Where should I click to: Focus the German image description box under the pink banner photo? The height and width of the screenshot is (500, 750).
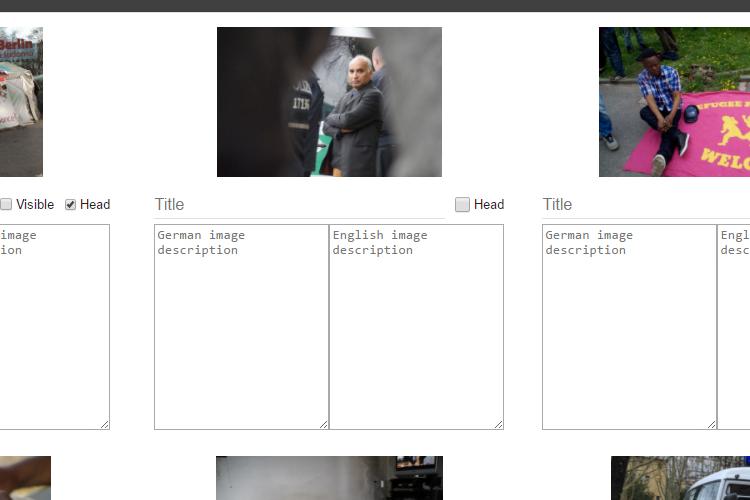629,327
